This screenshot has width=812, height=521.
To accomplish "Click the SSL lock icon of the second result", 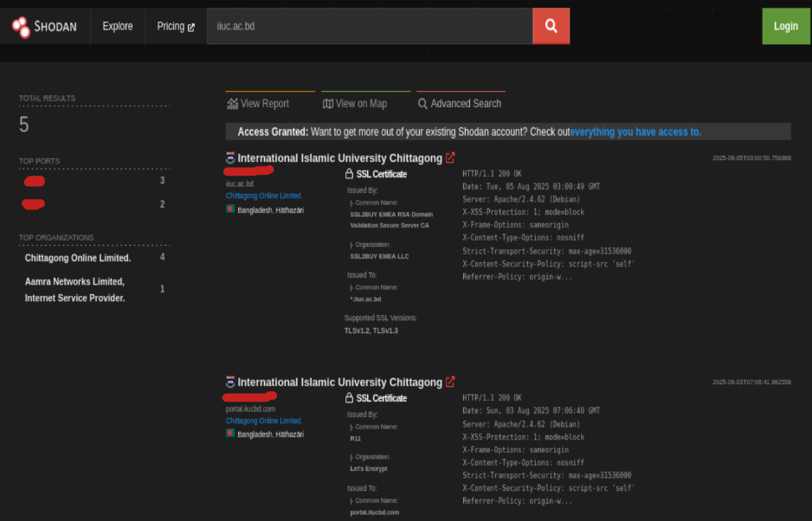I will [x=349, y=398].
